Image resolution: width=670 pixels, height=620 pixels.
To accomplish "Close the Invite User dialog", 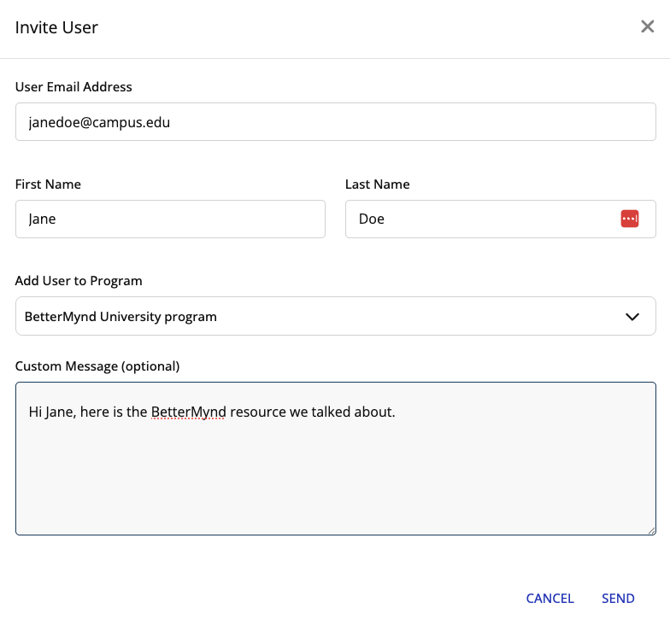I will point(647,27).
